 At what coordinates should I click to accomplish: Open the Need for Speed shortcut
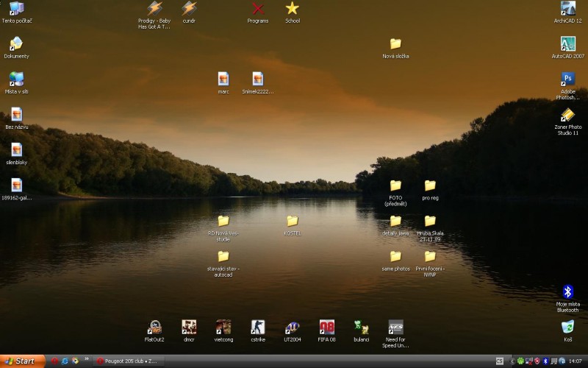click(x=395, y=327)
